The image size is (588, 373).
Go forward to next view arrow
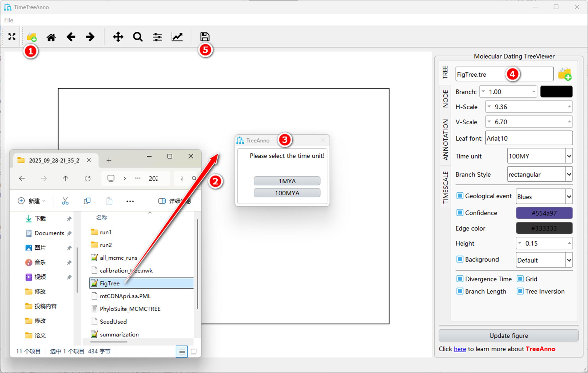(90, 37)
